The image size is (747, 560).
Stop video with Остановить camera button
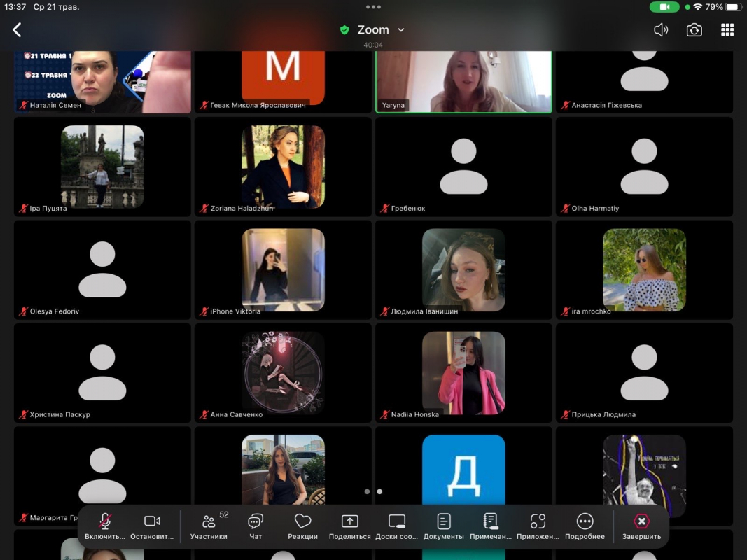pos(152,526)
